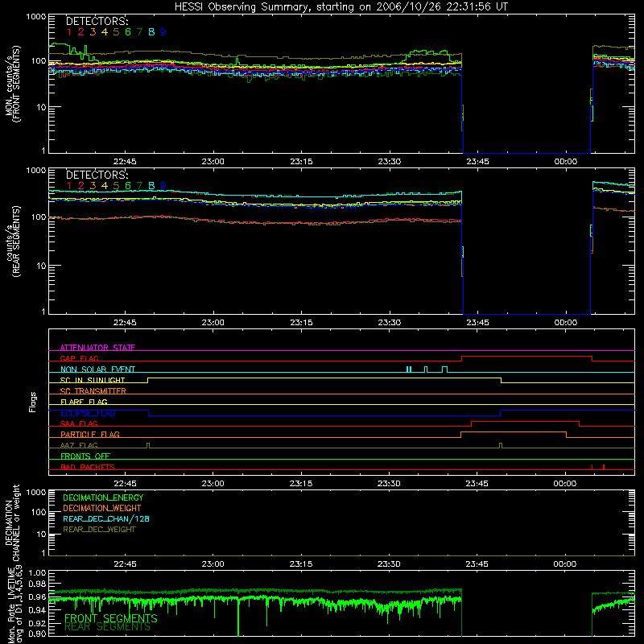Viewport: 644px width, 644px height.
Task: Click the FLARE FLAG label
Action: (84, 402)
